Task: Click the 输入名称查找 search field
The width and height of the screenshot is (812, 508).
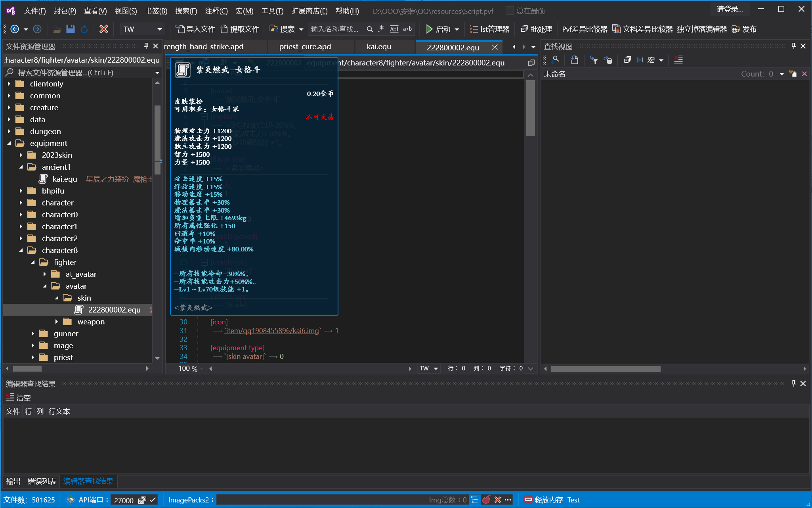Action: pos(335,29)
